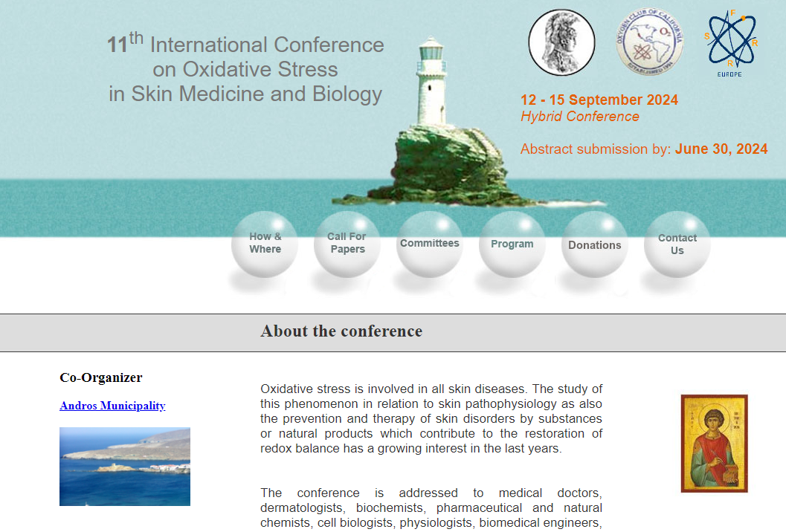Click the paragraph starting 'The conference is addressed'
The height and width of the screenshot is (532, 786).
click(x=431, y=507)
